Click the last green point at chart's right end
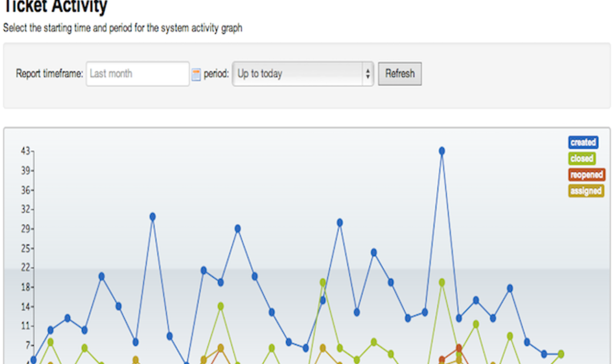Viewport: 614px width, 364px height. click(561, 354)
